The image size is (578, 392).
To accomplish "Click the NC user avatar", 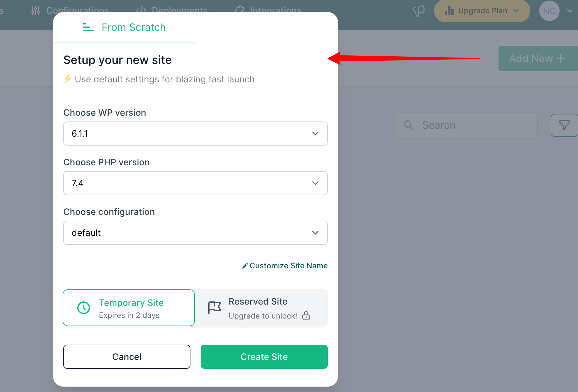I will 549,11.
